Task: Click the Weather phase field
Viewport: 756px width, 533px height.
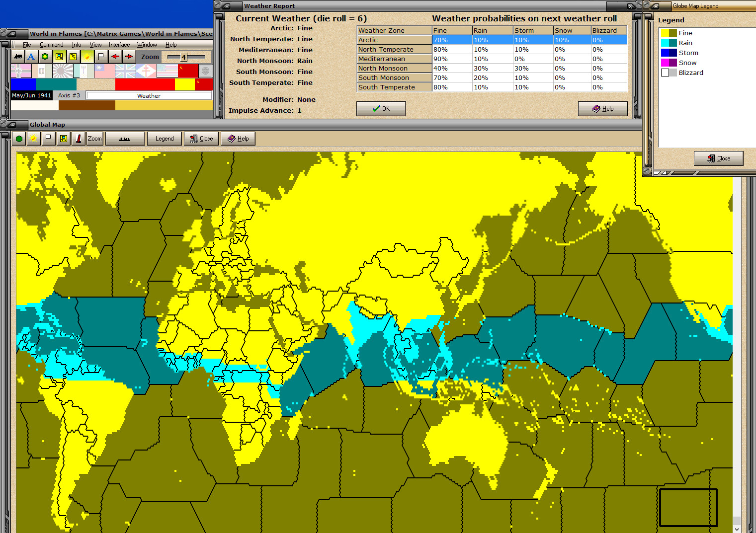Action: (x=149, y=95)
